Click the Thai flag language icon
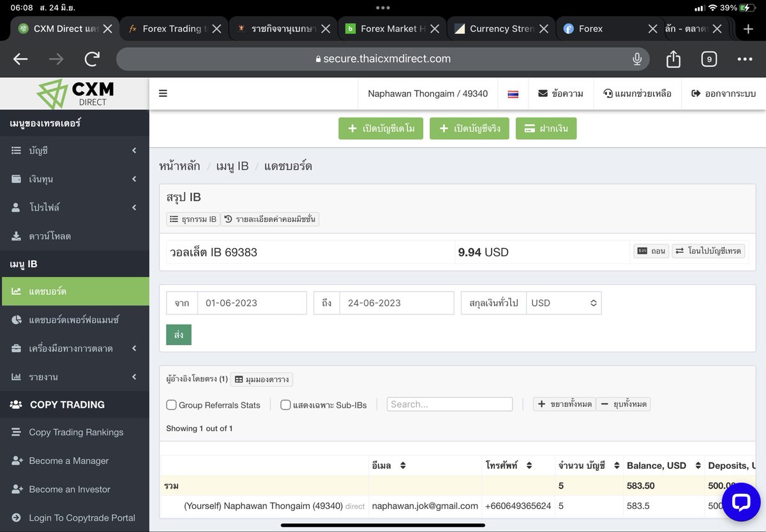 tap(513, 94)
